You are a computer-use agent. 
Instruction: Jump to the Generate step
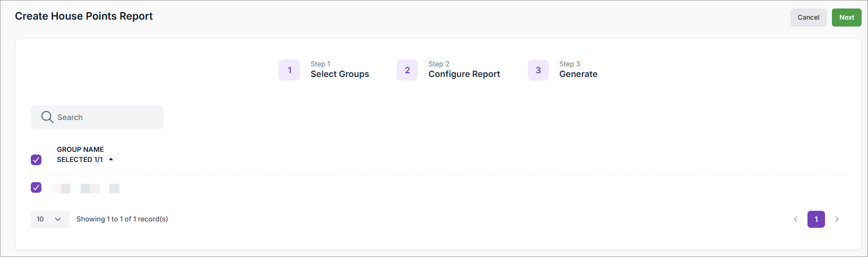point(578,74)
